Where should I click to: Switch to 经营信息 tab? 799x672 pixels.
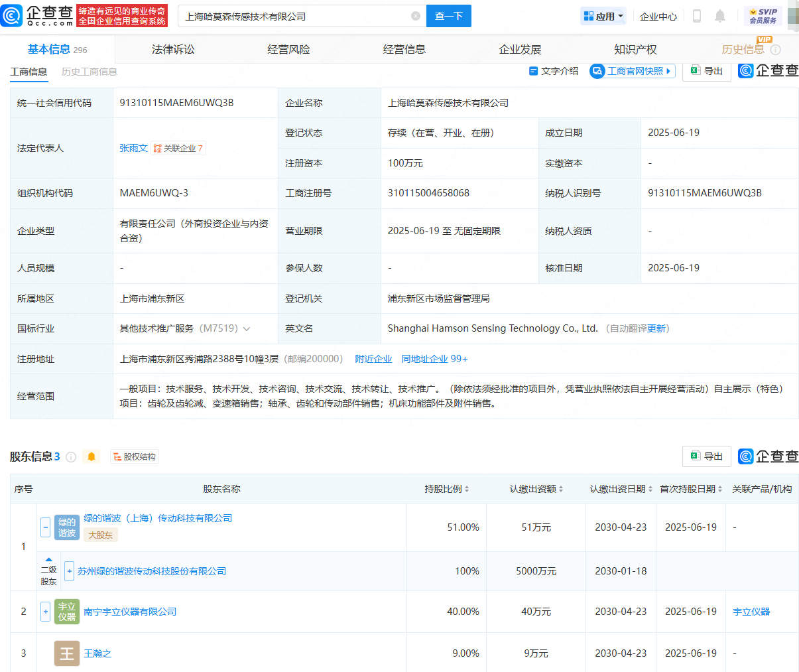pos(404,50)
